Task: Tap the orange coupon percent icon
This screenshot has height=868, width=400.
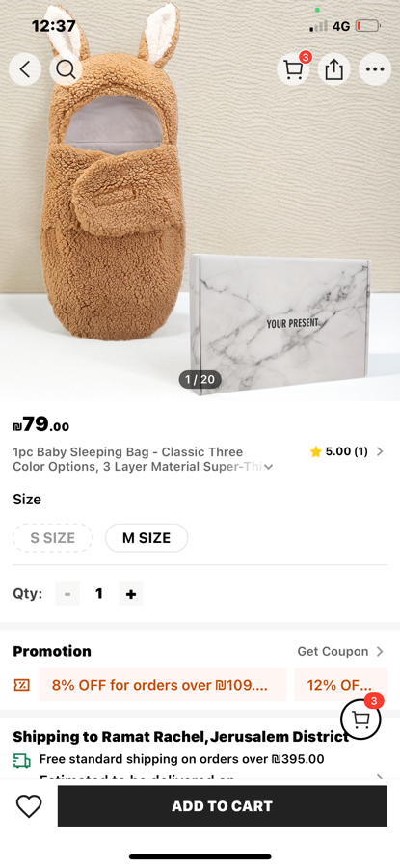Action: pos(21,685)
